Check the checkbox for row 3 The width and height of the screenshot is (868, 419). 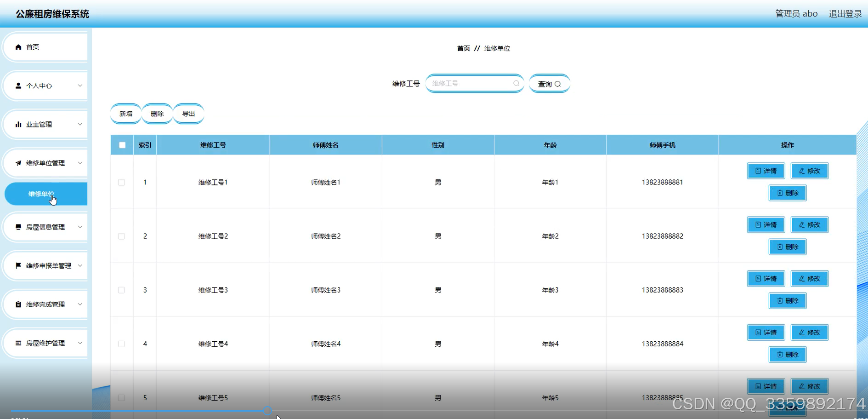pos(121,290)
